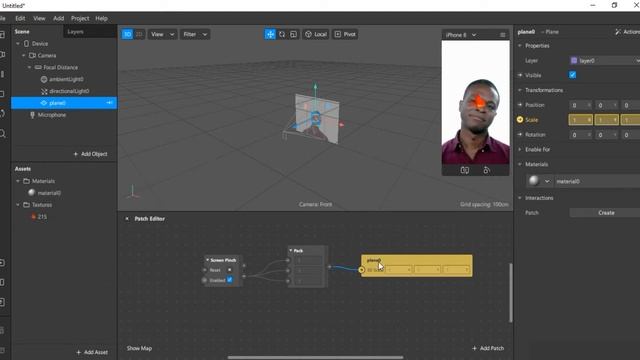The image size is (640, 360).
Task: Select the rotate manipulator tool
Action: [x=282, y=34]
